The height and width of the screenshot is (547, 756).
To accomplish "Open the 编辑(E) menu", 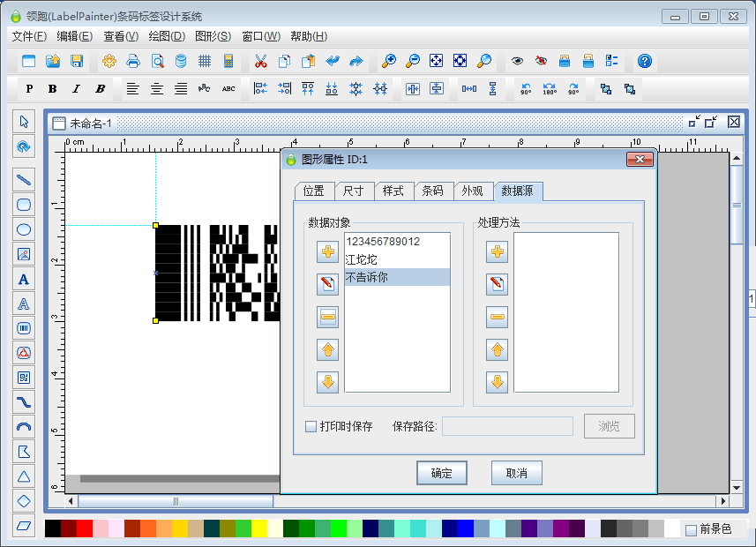I will (75, 36).
